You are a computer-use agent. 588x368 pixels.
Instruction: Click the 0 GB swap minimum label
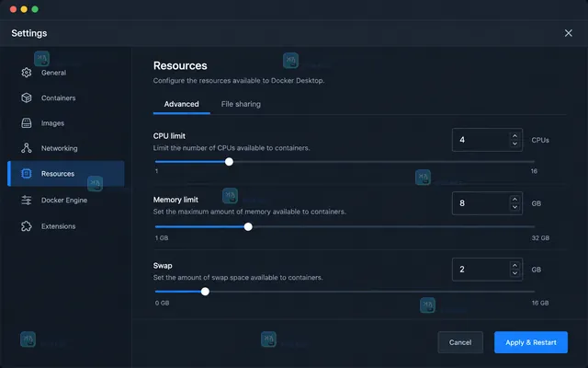point(162,303)
